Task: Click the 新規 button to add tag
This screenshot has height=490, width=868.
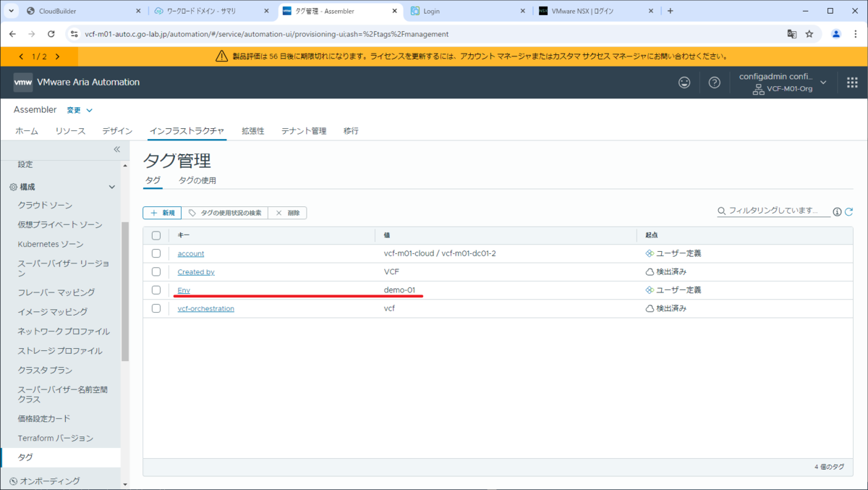Action: pos(162,213)
